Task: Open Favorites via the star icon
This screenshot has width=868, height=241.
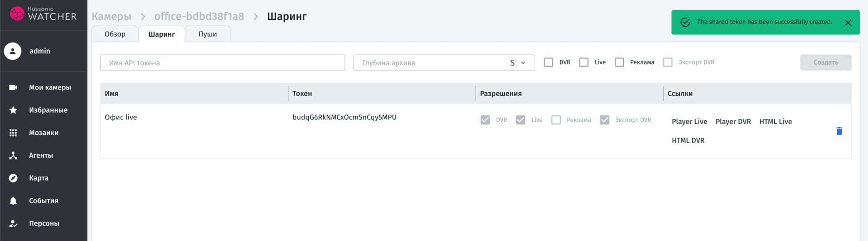Action: click(x=13, y=110)
